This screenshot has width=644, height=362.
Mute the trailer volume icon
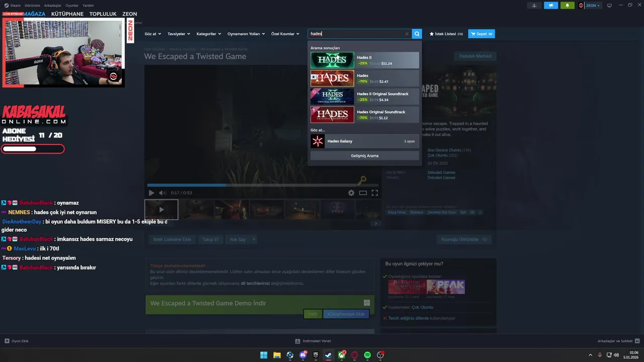tap(163, 193)
